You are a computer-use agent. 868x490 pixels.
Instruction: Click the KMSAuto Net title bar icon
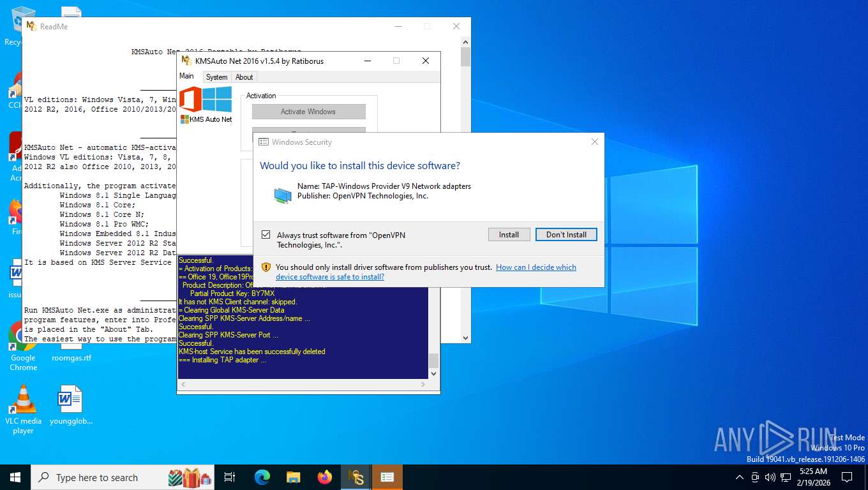pyautogui.click(x=186, y=61)
